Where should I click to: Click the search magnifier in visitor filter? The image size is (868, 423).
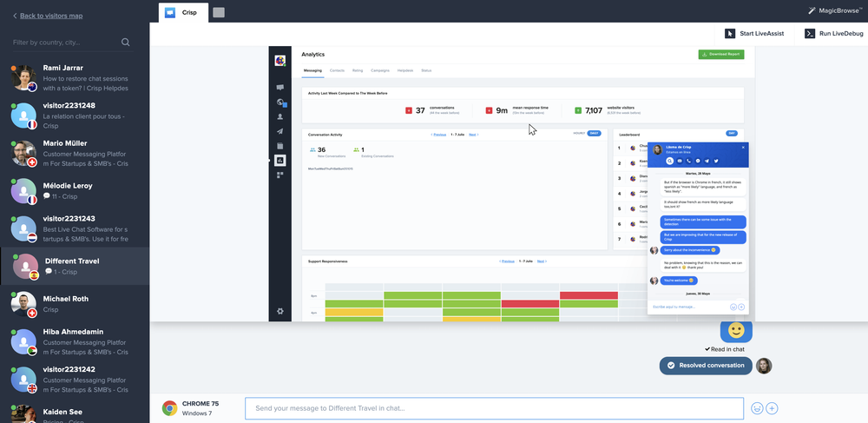point(126,42)
